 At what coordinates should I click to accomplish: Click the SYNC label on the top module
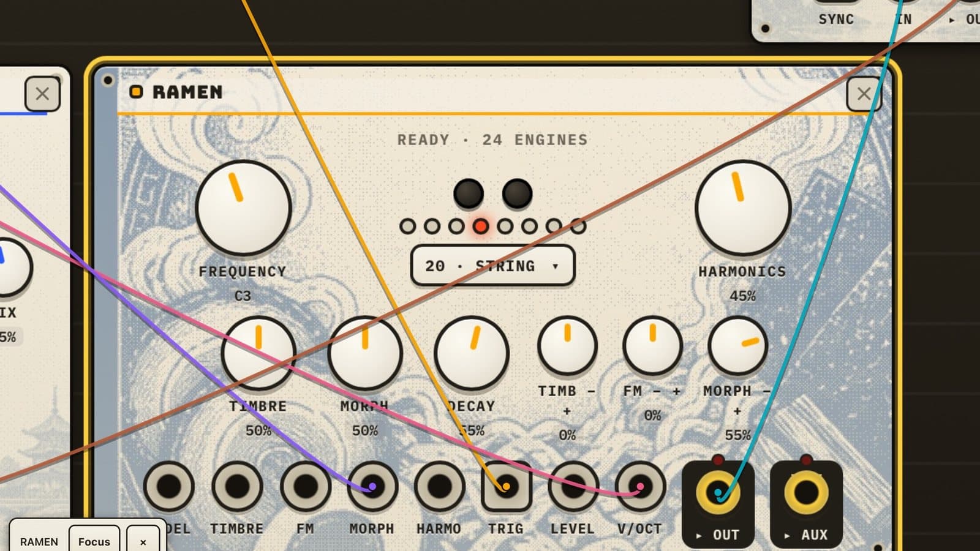(836, 19)
